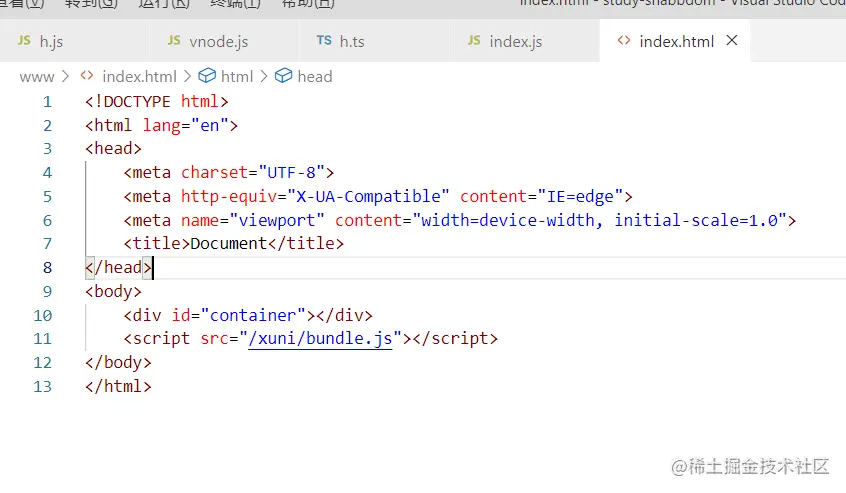846x493 pixels.
Task: Click the word Document in title
Action: [229, 244]
